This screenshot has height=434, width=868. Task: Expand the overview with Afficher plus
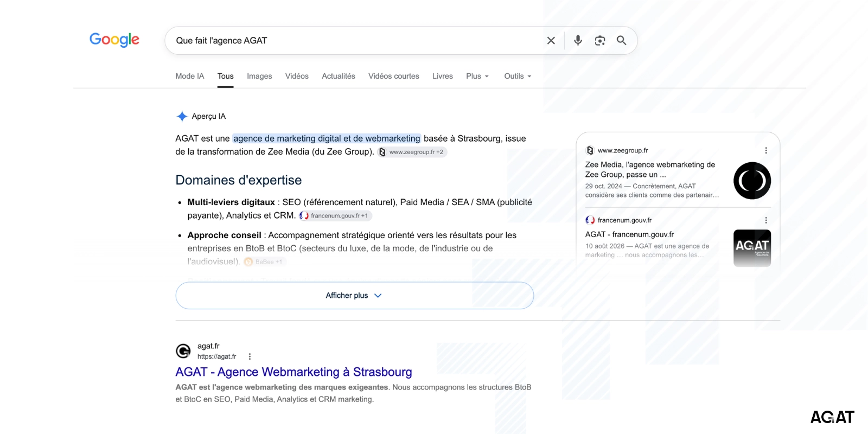point(354,296)
